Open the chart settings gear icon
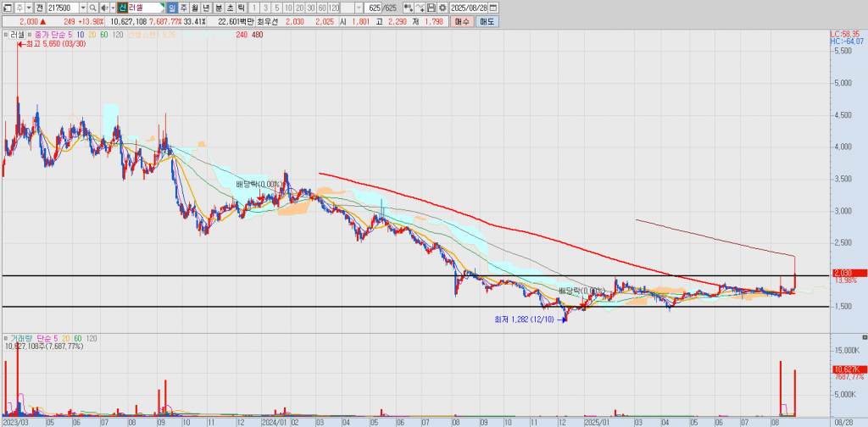This screenshot has width=868, height=427. (x=442, y=8)
